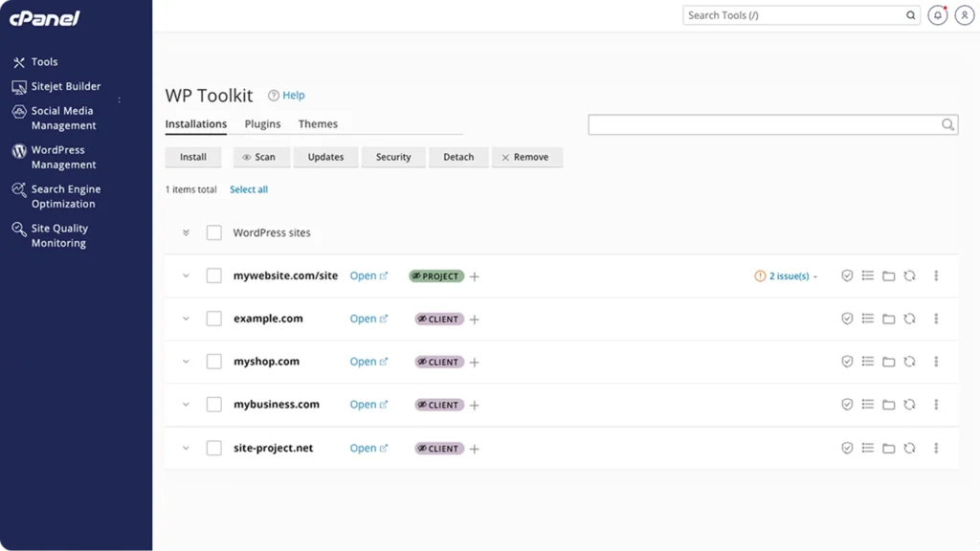Click the Security button
980x551 pixels.
[393, 157]
